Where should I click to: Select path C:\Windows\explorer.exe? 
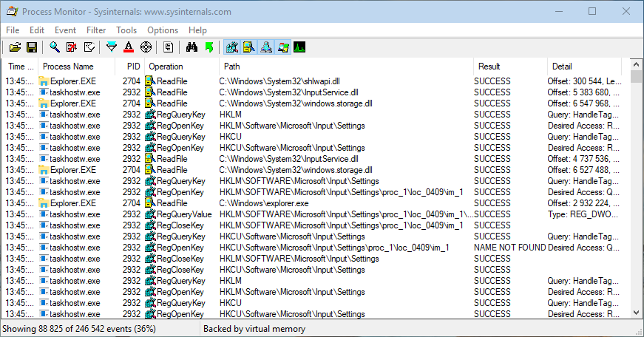click(264, 203)
